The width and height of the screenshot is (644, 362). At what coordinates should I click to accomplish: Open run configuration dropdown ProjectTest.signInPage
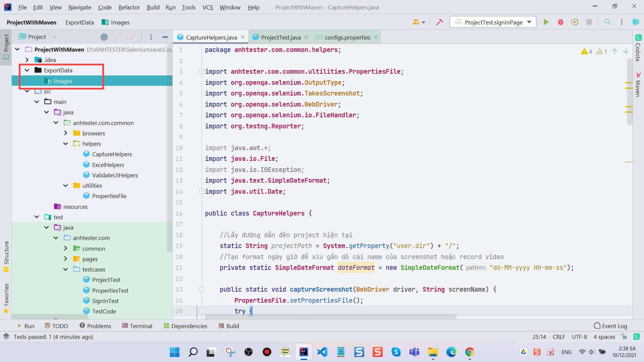pyautogui.click(x=493, y=22)
